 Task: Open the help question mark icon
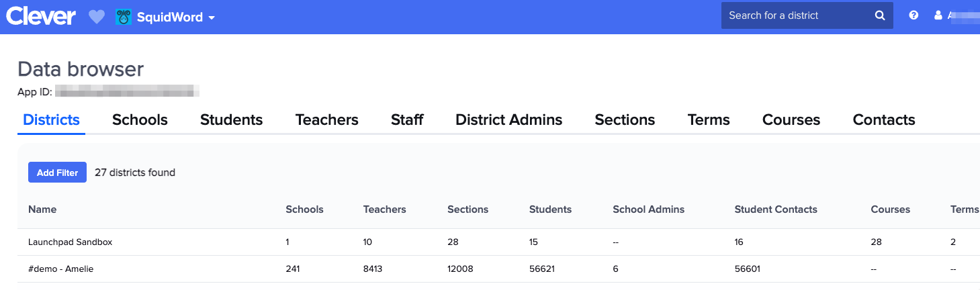914,15
